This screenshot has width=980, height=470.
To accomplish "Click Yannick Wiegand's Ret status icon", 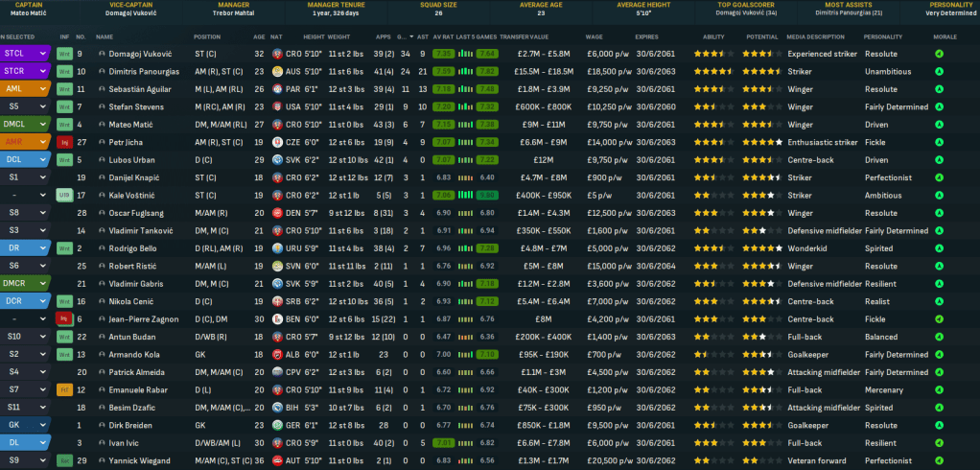I will pos(64,461).
